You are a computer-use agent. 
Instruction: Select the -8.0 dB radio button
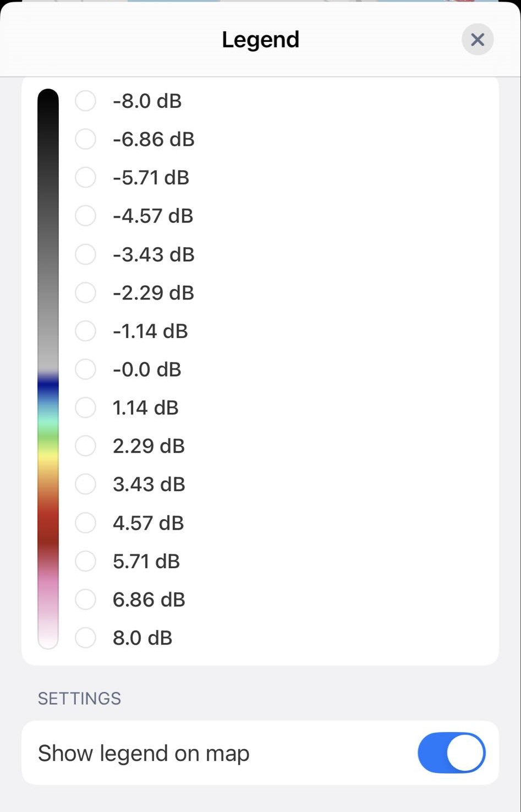(x=85, y=101)
